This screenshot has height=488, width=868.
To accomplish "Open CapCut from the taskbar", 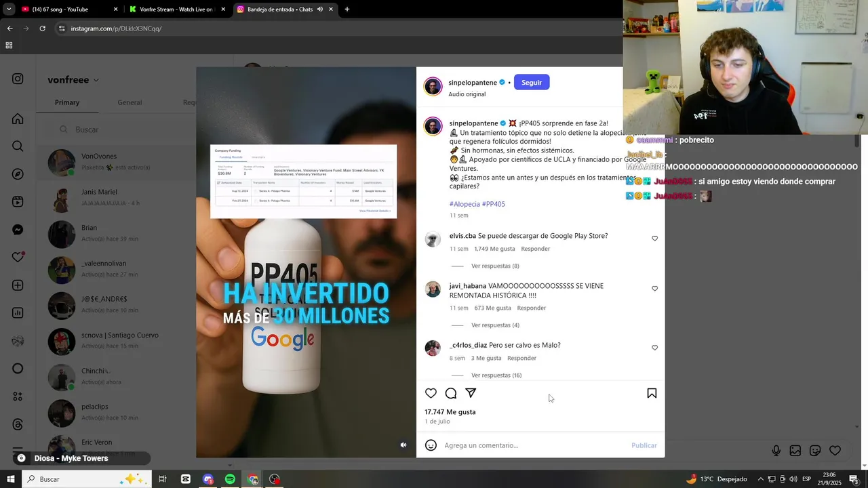I will [186, 479].
